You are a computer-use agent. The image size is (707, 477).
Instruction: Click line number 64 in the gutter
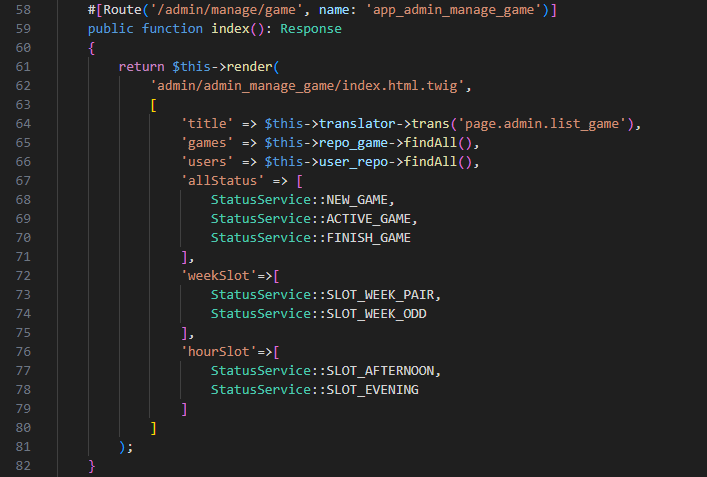click(x=23, y=124)
